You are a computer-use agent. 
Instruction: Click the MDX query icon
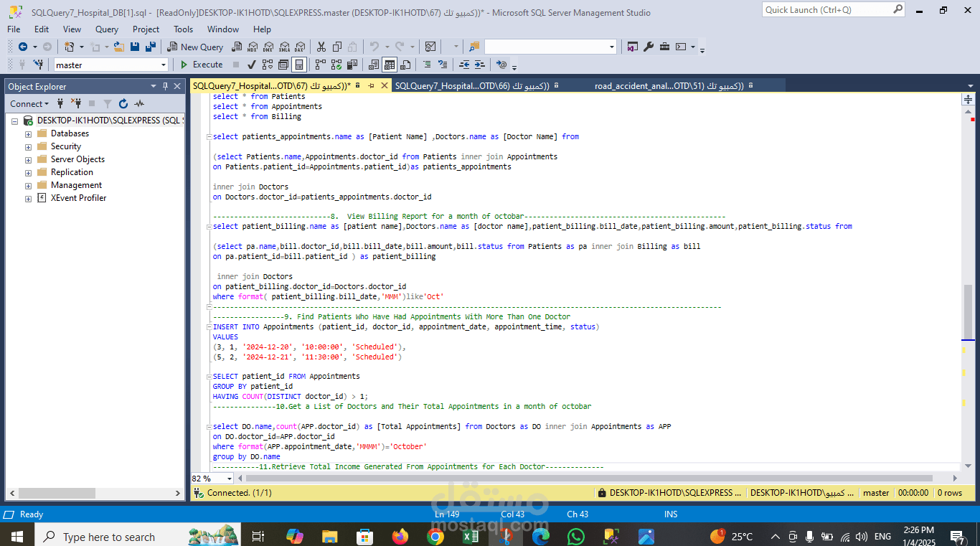(253, 47)
